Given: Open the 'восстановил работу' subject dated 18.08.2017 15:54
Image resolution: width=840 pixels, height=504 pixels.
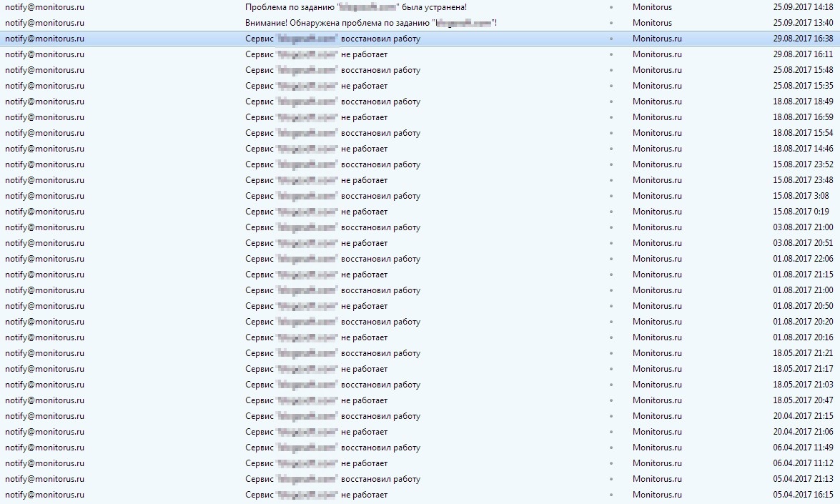Looking at the screenshot, I should (x=332, y=133).
